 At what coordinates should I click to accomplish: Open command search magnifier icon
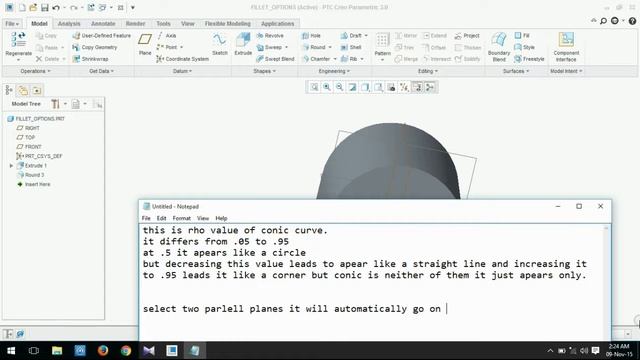(x=603, y=21)
